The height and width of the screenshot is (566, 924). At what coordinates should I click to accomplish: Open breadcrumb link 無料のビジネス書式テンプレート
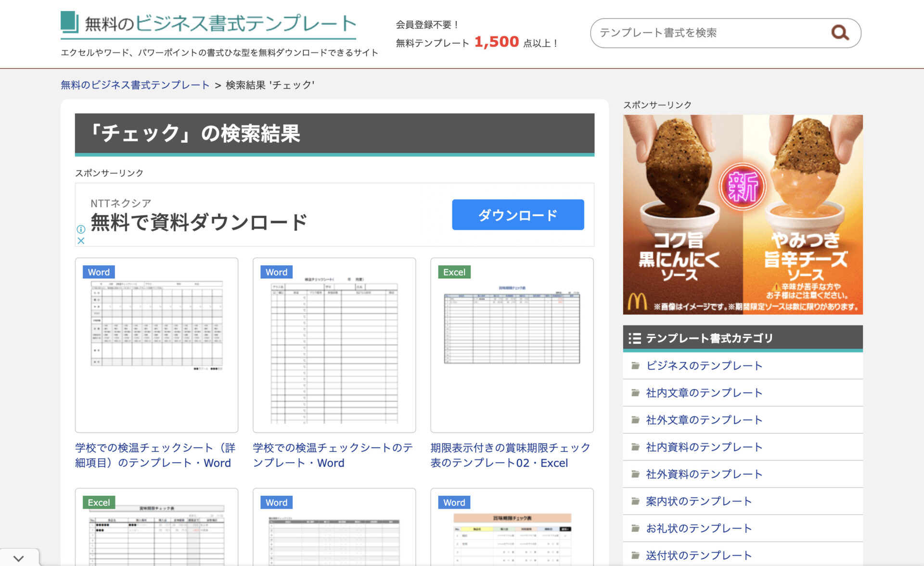tap(134, 85)
